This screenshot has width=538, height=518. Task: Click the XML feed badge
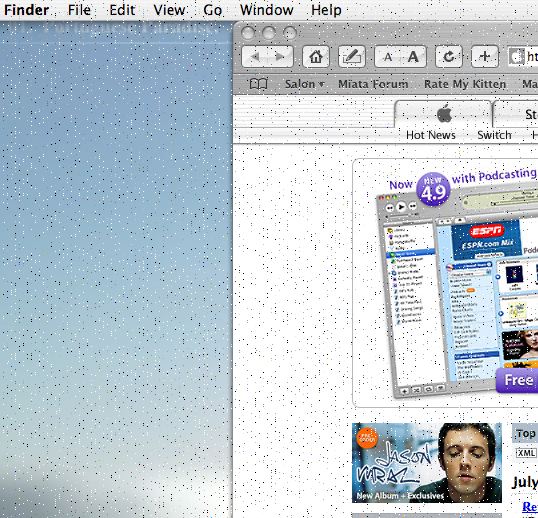pos(526,453)
